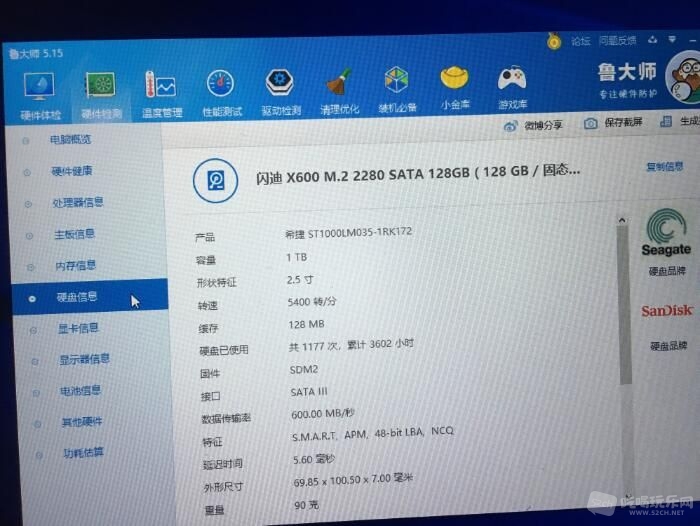Click the 微博分享 Weibo share button
Viewport: 700px width, 526px height.
[x=533, y=125]
